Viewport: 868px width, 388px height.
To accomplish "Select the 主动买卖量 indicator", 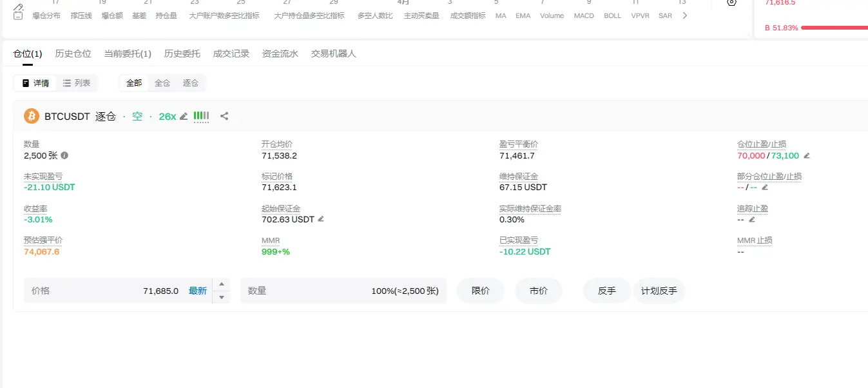I will [421, 15].
